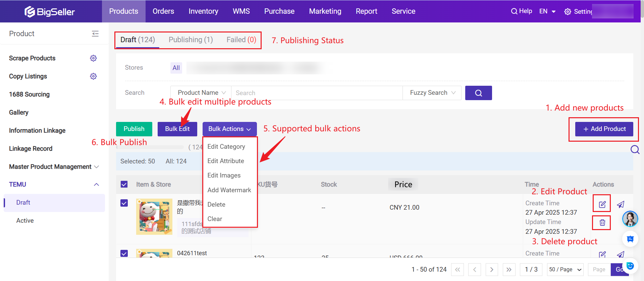Open the Purchase menu
The height and width of the screenshot is (281, 644).
tap(279, 11)
